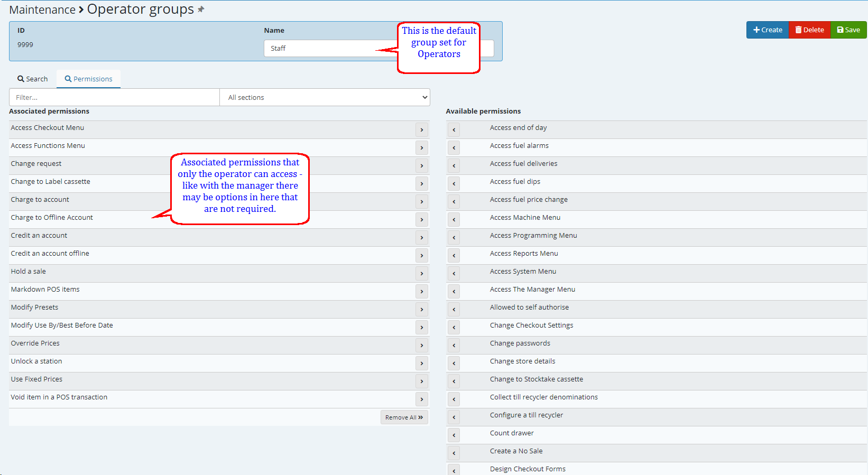868x475 pixels.
Task: Add Configure a till recycler arrow
Action: pyautogui.click(x=454, y=417)
